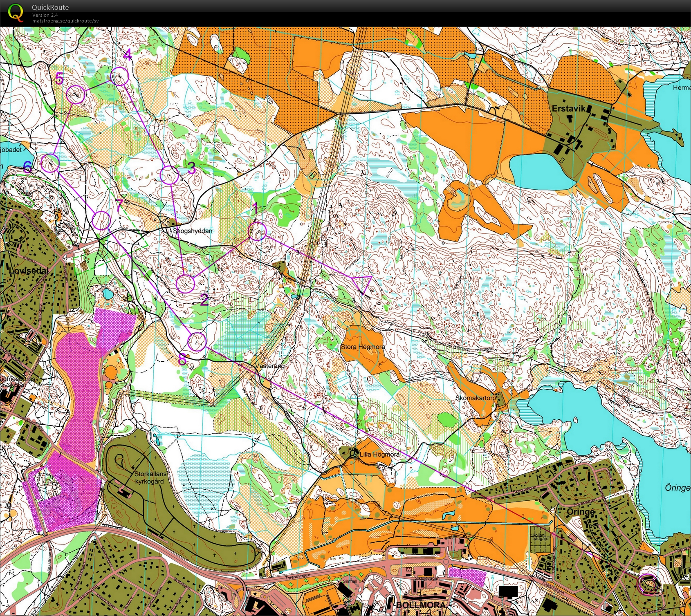Screen dimensions: 691x616
Task: Select control circle 8 on the map
Action: click(197, 342)
